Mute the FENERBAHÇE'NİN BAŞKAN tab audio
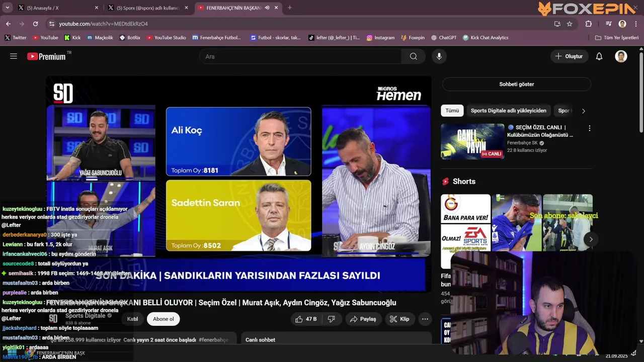This screenshot has width=644, height=362. click(x=267, y=8)
